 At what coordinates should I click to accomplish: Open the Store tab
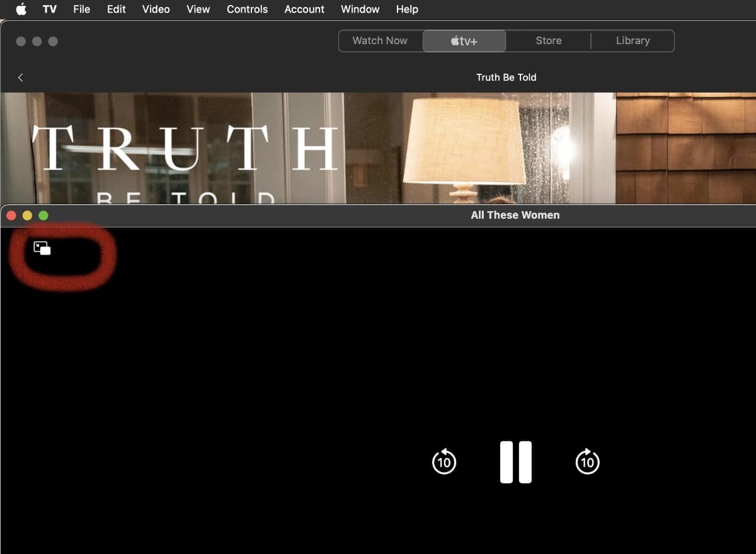pyautogui.click(x=548, y=41)
